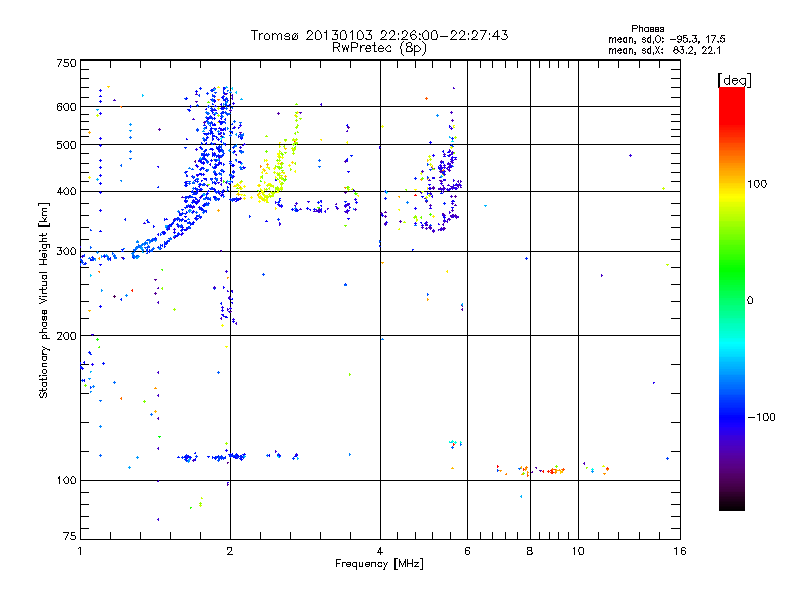The width and height of the screenshot is (800, 600).
Task: Click the x-axis tick label '16'
Action: [680, 551]
